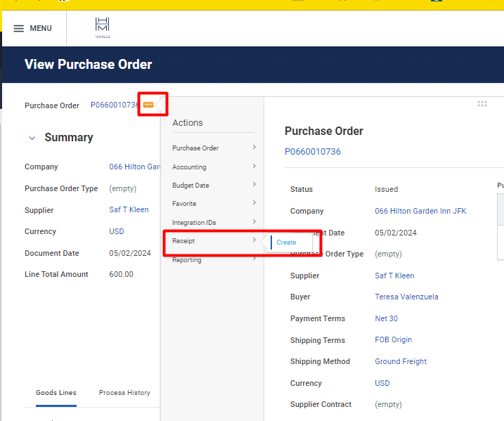Screen dimensions: 504x421
Task: Select Favorite in Actions menu
Action: coord(184,204)
